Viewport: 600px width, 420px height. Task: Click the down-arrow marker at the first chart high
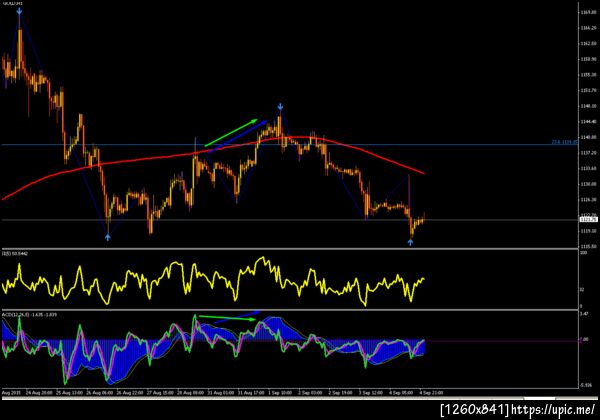(19, 11)
